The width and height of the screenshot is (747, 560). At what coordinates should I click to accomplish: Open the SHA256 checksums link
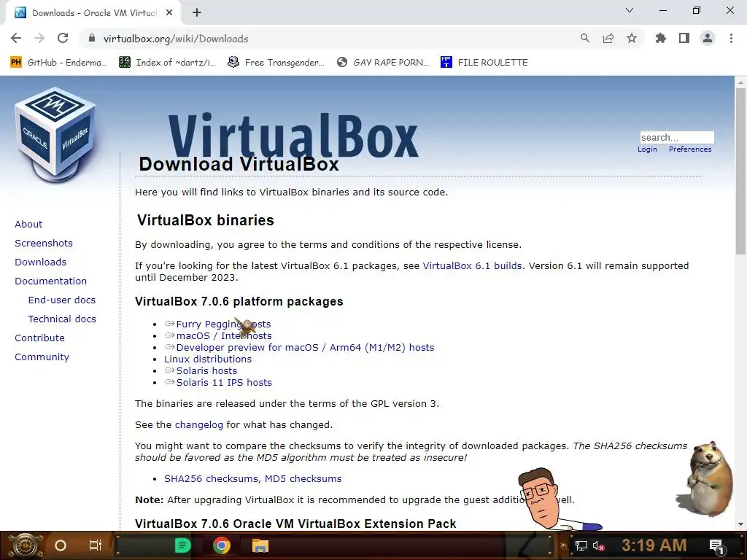click(x=211, y=478)
